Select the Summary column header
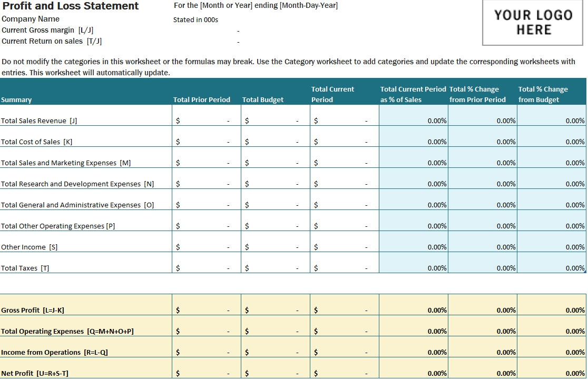This screenshot has height=380, width=588. click(16, 99)
